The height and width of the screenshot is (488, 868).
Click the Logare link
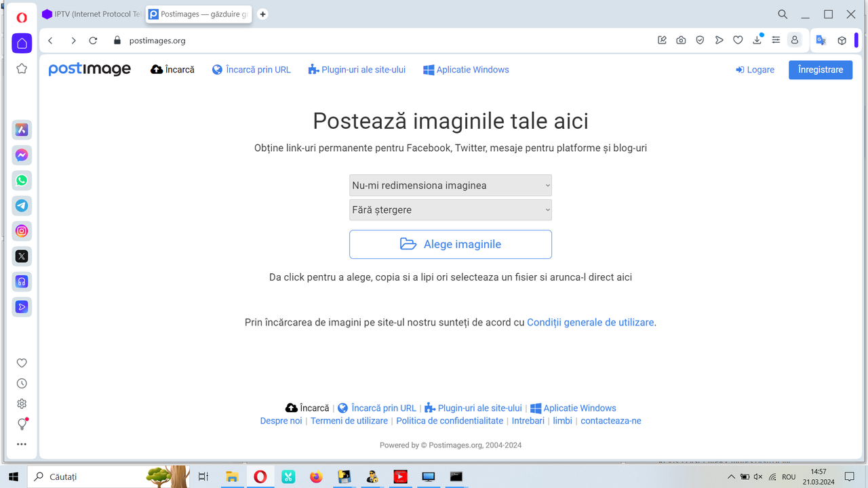pos(755,70)
